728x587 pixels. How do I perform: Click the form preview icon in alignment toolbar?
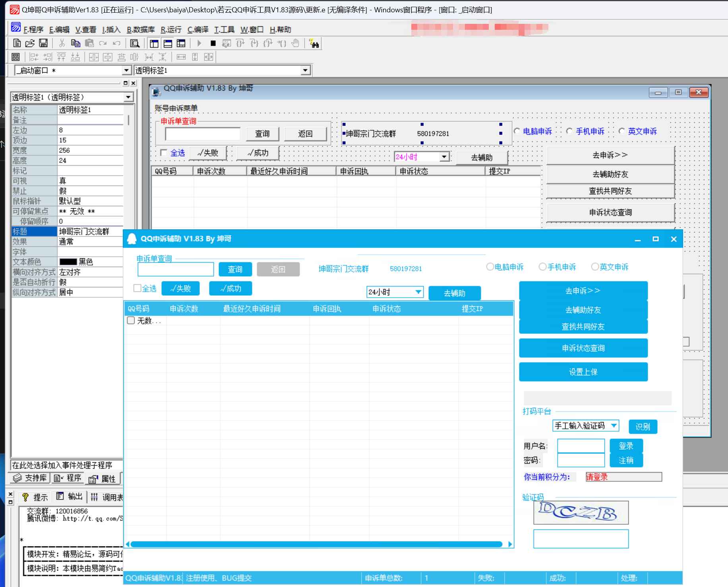point(15,57)
